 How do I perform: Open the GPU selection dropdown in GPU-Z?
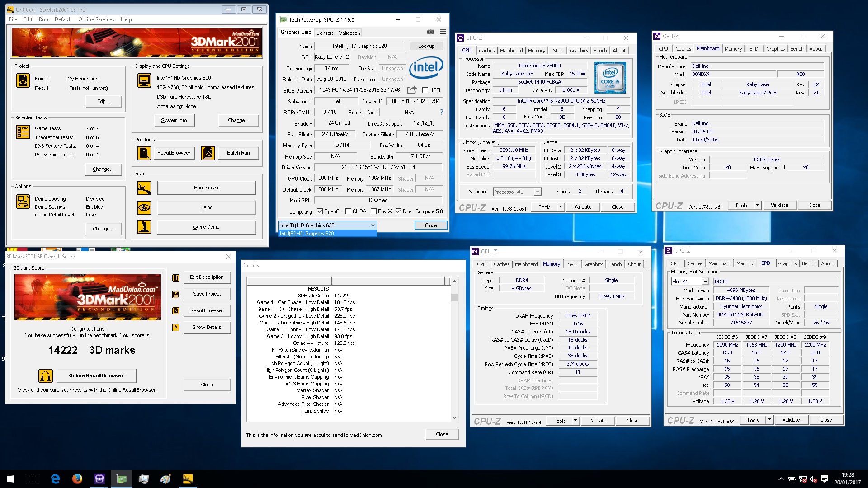point(328,225)
